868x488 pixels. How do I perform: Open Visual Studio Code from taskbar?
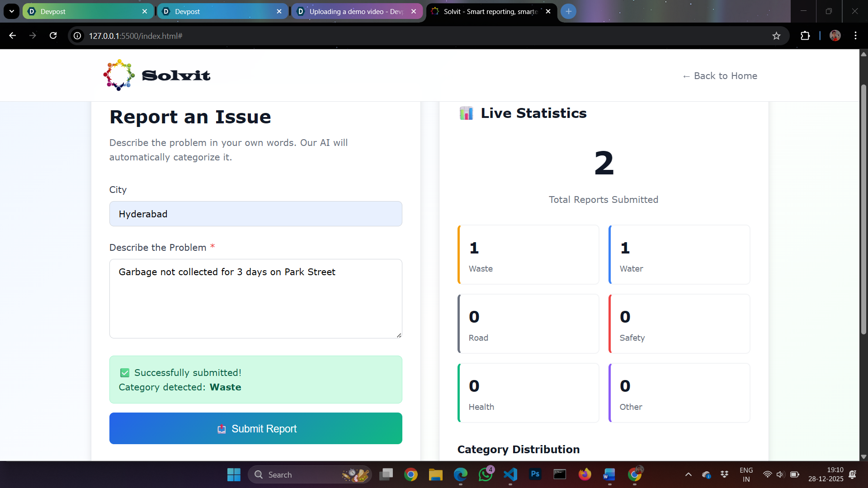coord(510,474)
